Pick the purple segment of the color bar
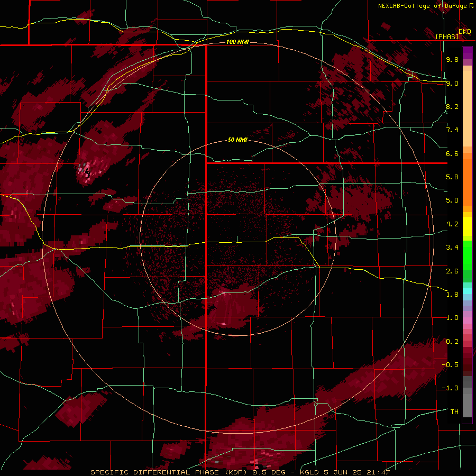The image size is (476, 476). pyautogui.click(x=467, y=53)
